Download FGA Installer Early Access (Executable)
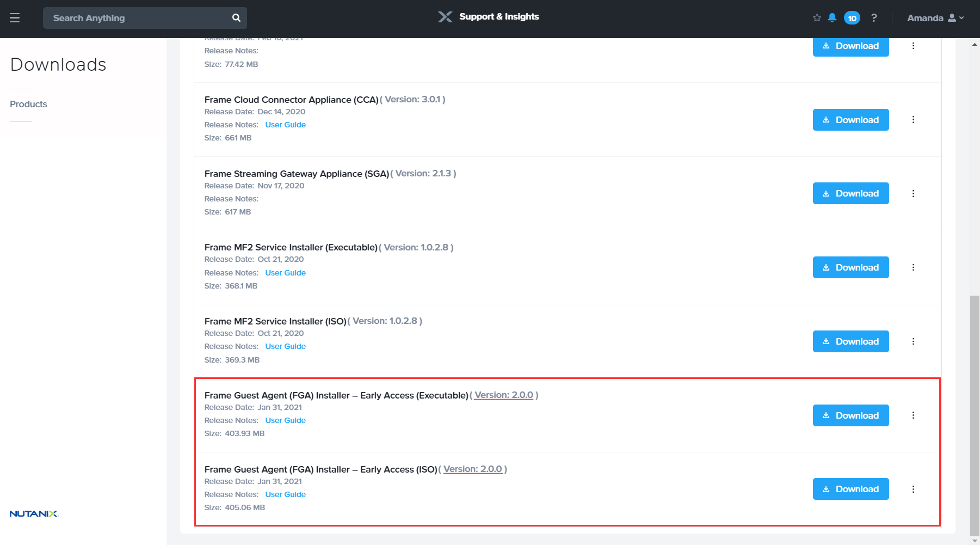The width and height of the screenshot is (980, 545). pyautogui.click(x=850, y=415)
